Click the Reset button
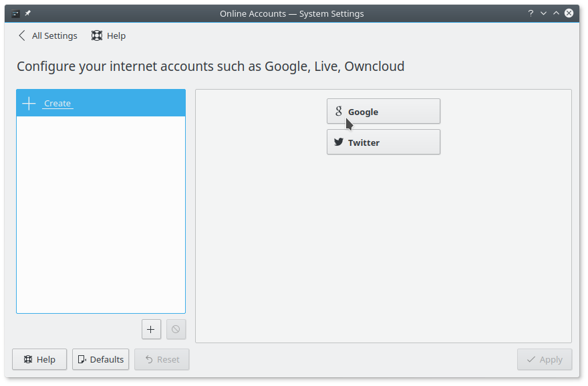588x386 pixels. click(x=162, y=359)
